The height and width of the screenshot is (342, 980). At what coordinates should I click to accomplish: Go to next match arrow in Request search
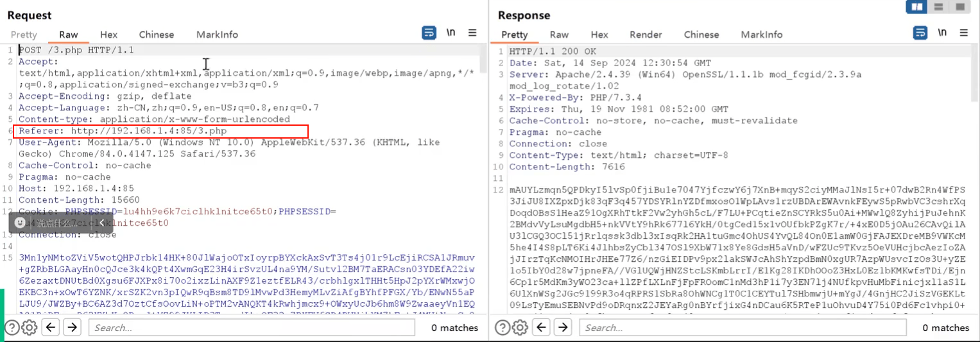point(73,328)
